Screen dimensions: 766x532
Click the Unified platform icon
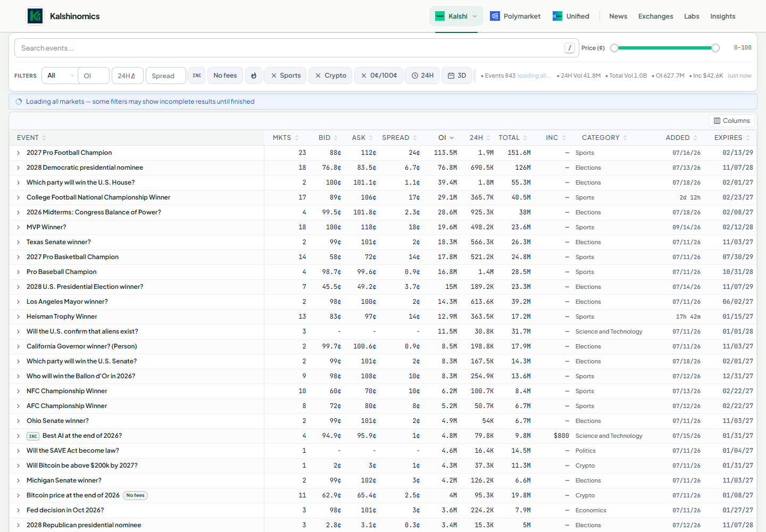coord(557,16)
